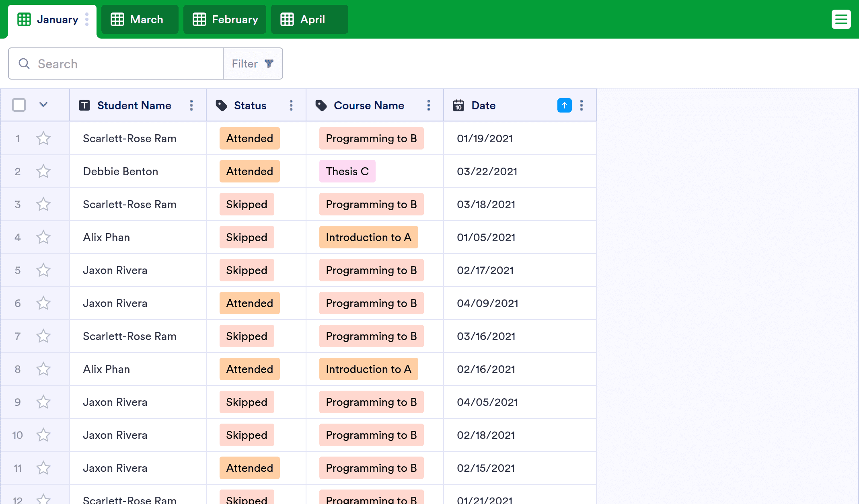This screenshot has height=504, width=859.
Task: Select date cell 02/15/2021
Action: (520, 468)
